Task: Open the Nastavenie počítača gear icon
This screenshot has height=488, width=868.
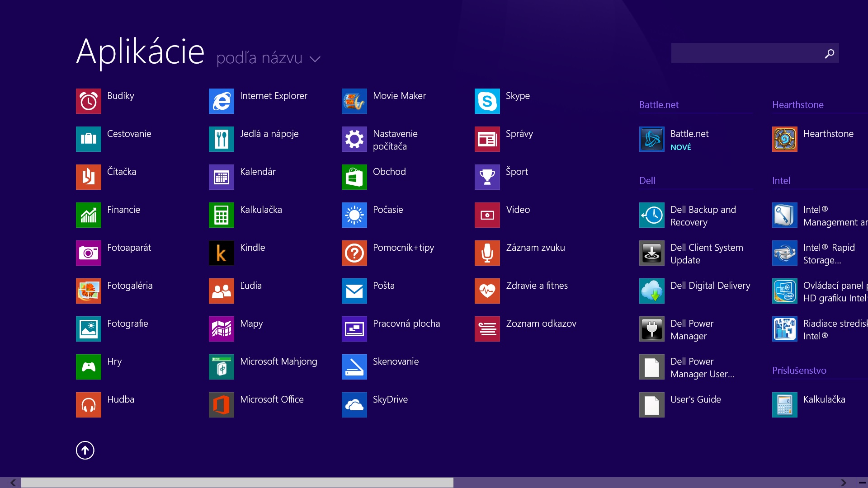Action: click(354, 139)
